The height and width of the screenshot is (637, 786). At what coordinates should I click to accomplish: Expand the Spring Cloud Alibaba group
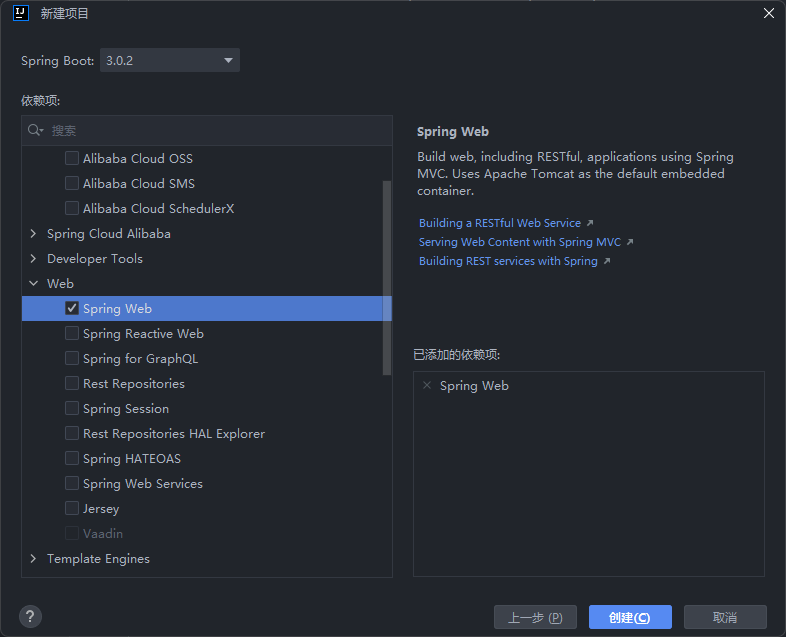pos(34,234)
